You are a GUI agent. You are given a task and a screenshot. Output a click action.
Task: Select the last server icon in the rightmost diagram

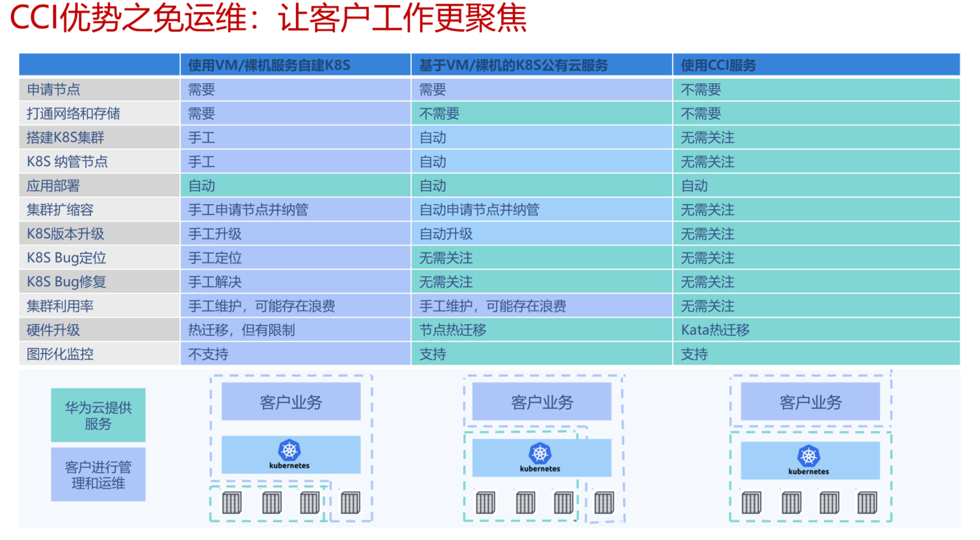867,503
